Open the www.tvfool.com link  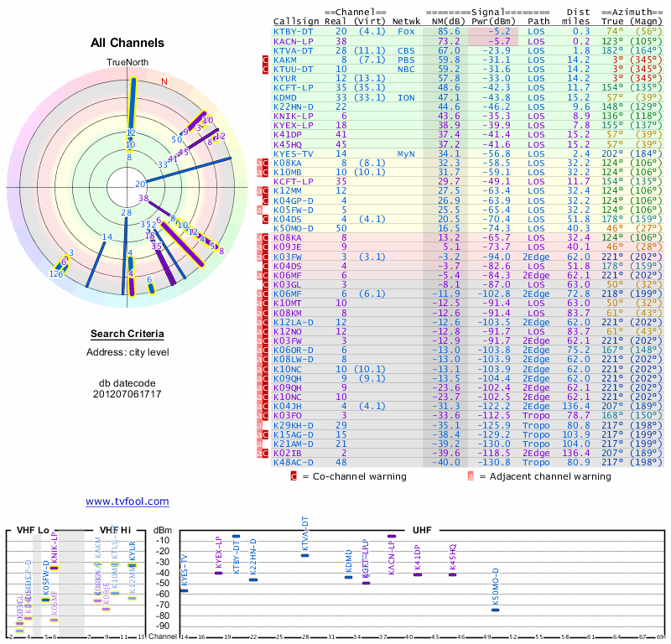(x=127, y=501)
